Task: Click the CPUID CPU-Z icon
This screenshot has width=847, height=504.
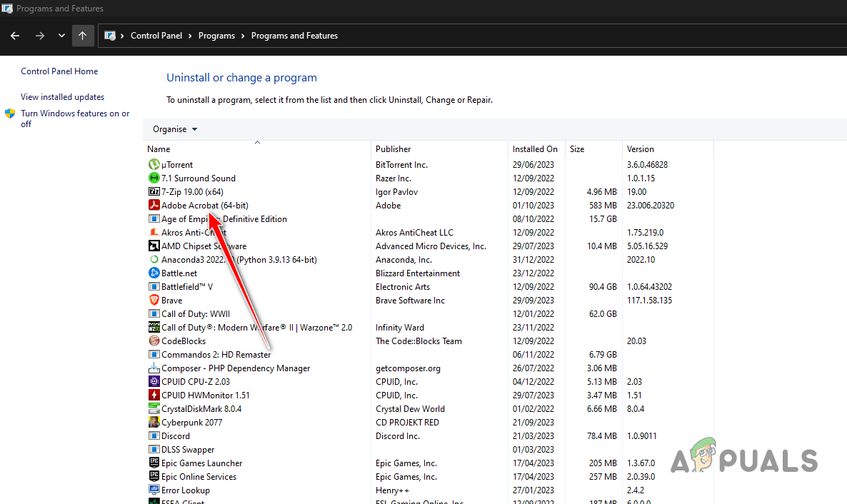Action: coord(154,381)
